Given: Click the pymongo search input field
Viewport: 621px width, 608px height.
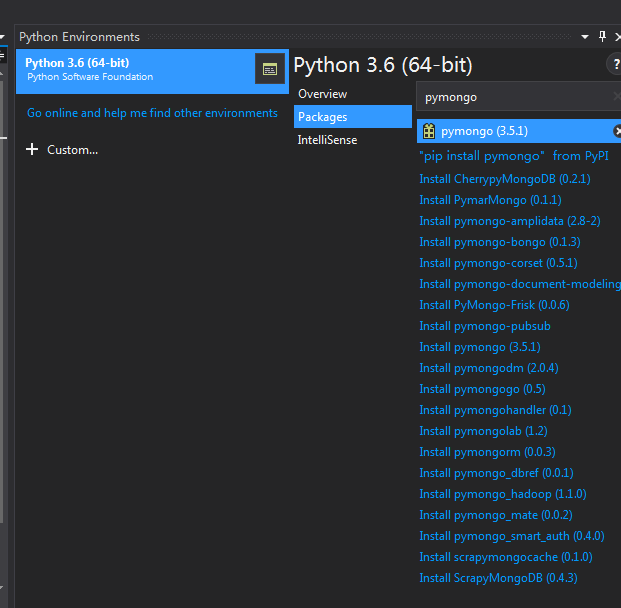Looking at the screenshot, I should tap(510, 97).
